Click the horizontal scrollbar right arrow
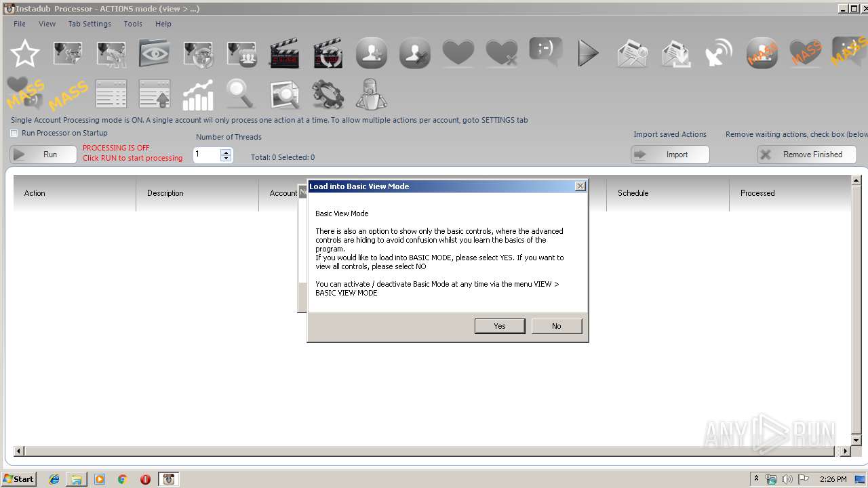 (x=846, y=451)
